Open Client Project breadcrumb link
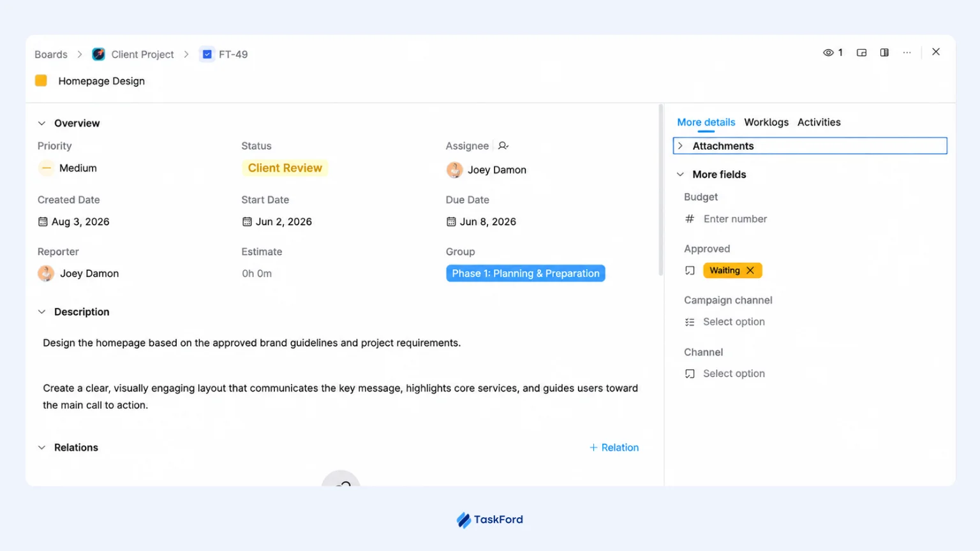 [x=142, y=54]
